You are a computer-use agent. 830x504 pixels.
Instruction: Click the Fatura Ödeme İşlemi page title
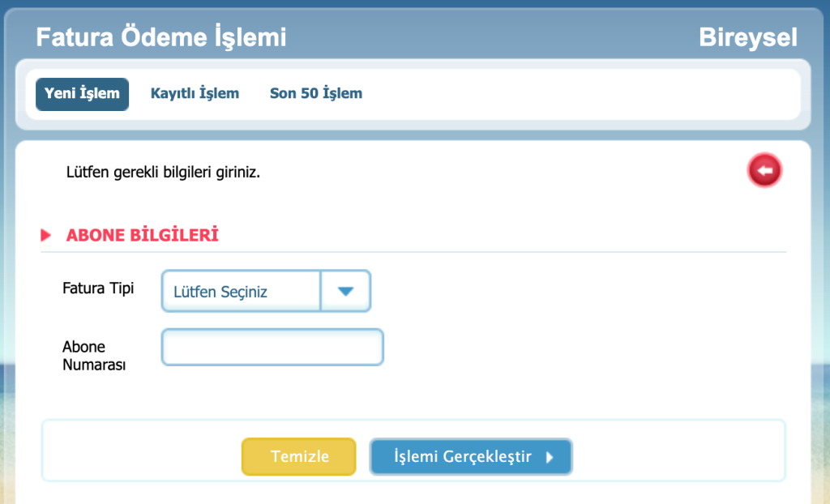pos(161,37)
